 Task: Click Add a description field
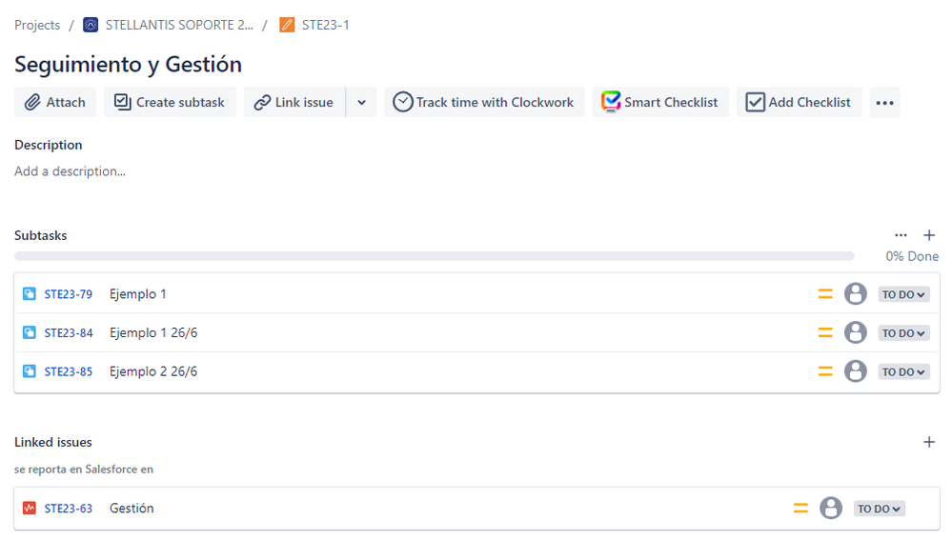(70, 171)
